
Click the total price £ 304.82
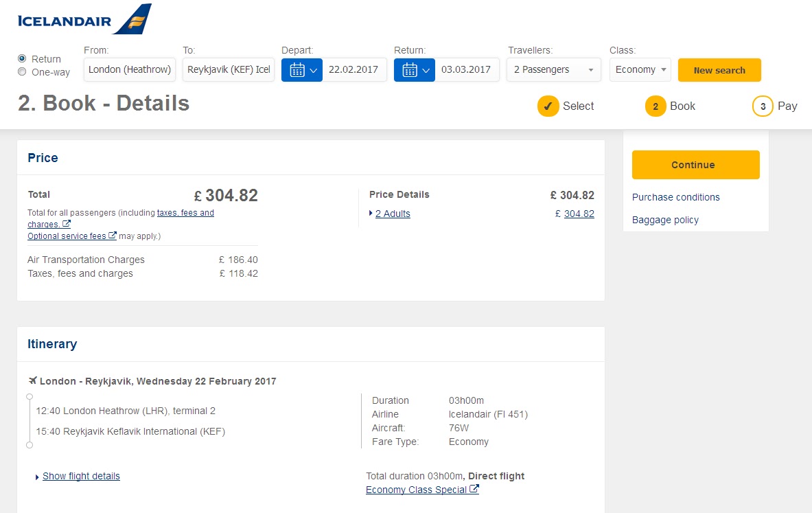[226, 195]
